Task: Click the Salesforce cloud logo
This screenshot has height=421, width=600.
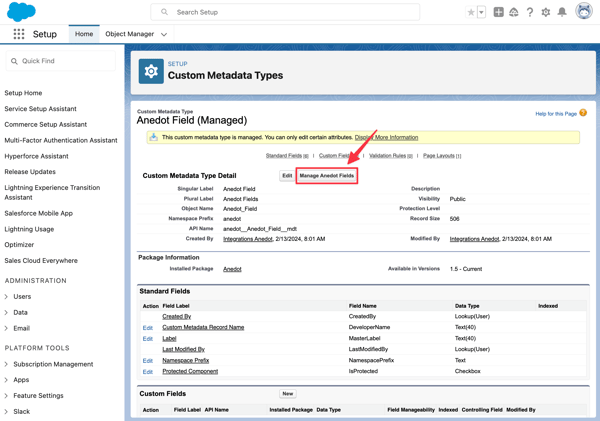Action: pyautogui.click(x=21, y=11)
